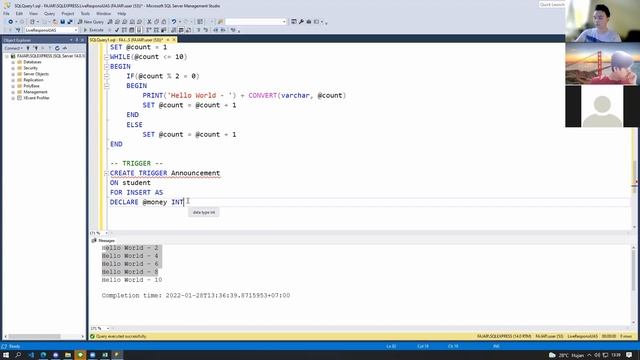Open the Properties wrench icon
Screen dimensions: 640x360
pos(301,22)
